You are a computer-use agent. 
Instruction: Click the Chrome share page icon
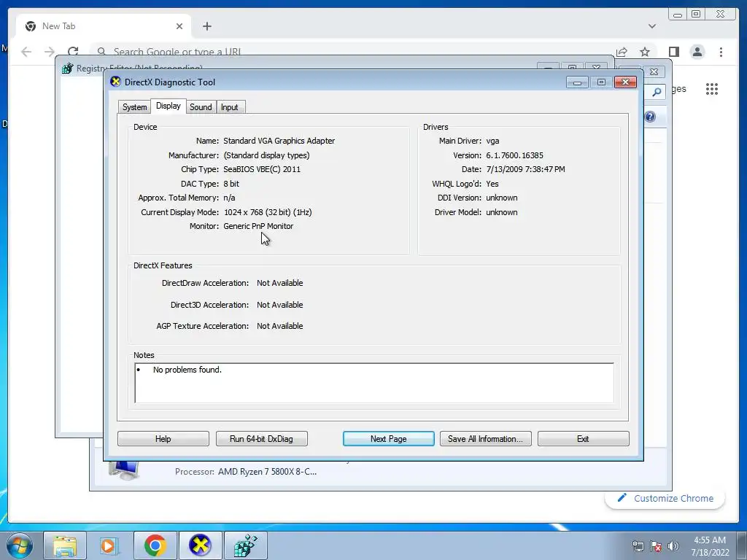coord(622,52)
